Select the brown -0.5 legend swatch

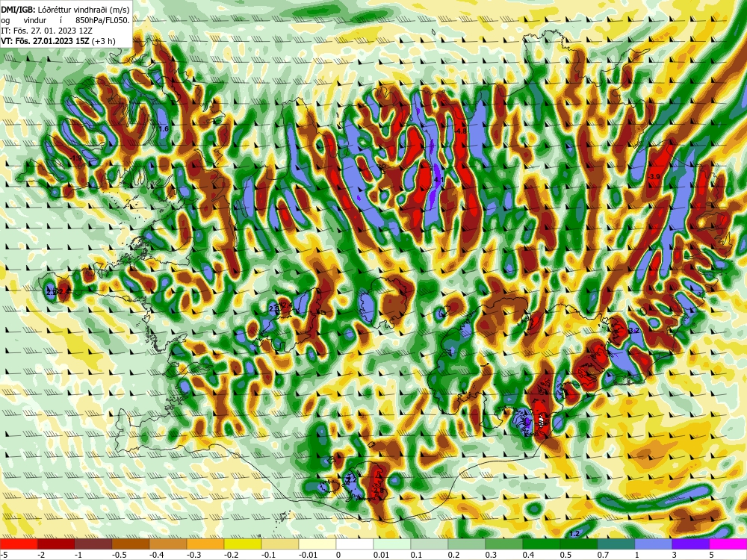pyautogui.click(x=131, y=544)
